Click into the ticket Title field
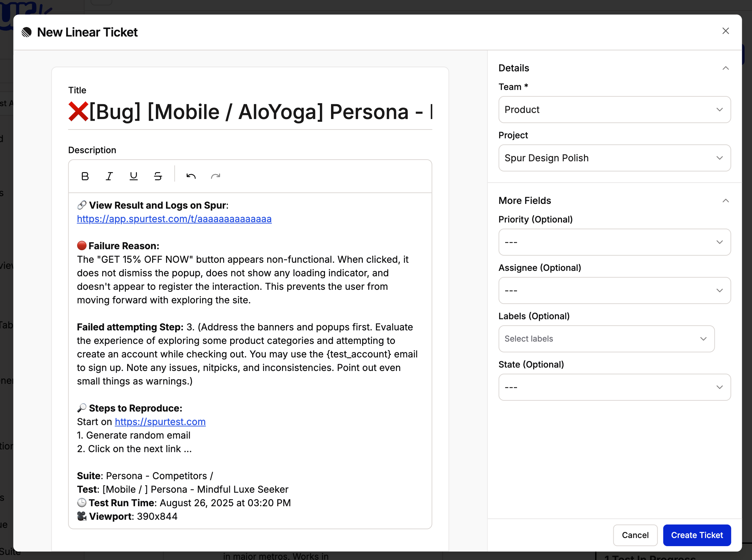 [x=250, y=112]
